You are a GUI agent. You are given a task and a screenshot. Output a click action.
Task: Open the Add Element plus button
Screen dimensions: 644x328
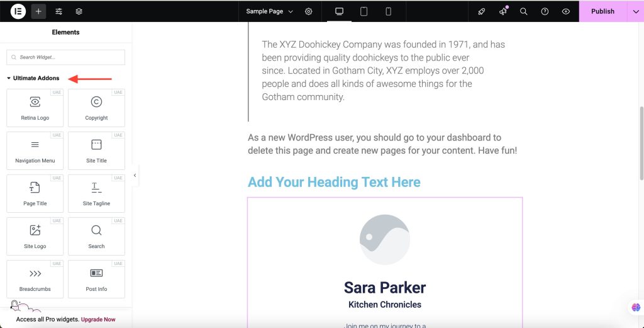tap(38, 11)
